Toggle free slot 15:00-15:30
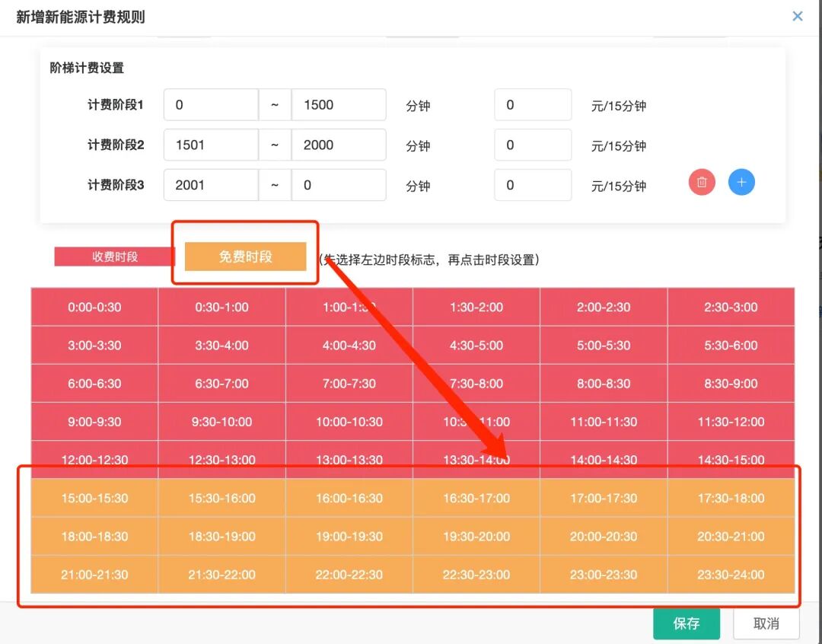Screen dimensions: 822x644 [x=94, y=498]
